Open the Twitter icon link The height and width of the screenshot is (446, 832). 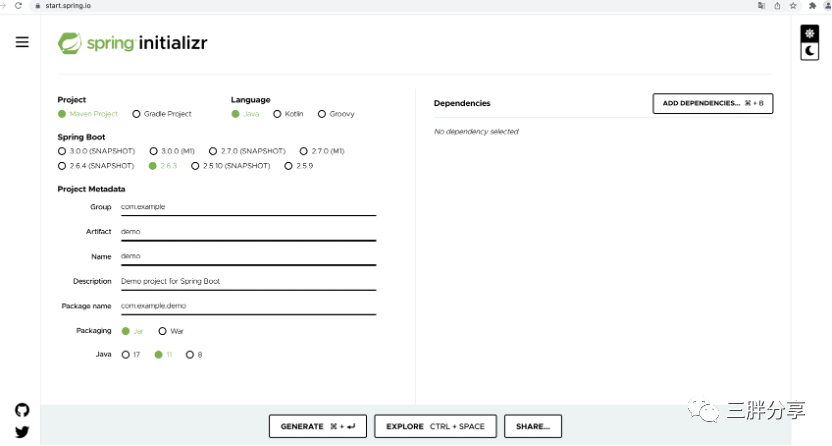(22, 432)
